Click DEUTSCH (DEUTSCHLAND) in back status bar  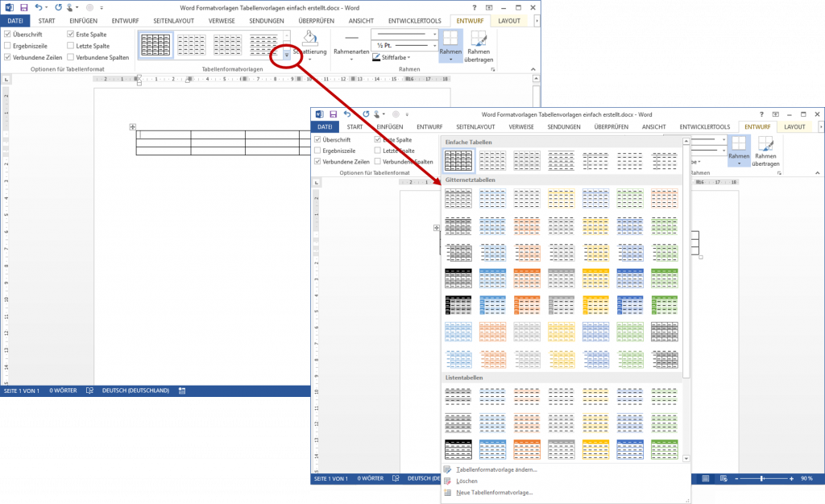pos(135,390)
